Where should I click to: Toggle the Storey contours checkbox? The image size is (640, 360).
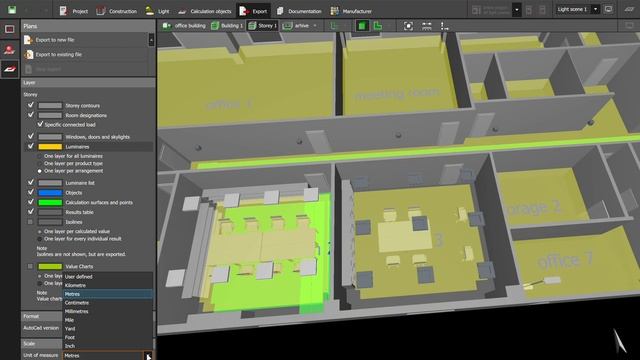pyautogui.click(x=30, y=105)
